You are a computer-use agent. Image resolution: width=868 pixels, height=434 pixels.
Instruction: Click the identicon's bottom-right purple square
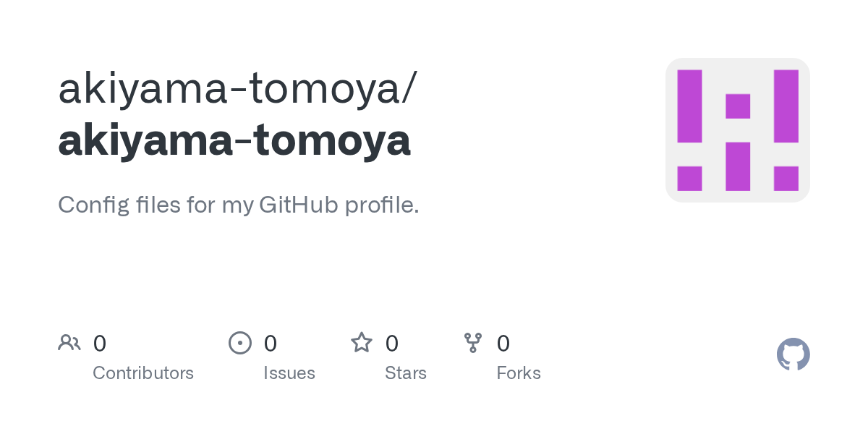click(786, 179)
